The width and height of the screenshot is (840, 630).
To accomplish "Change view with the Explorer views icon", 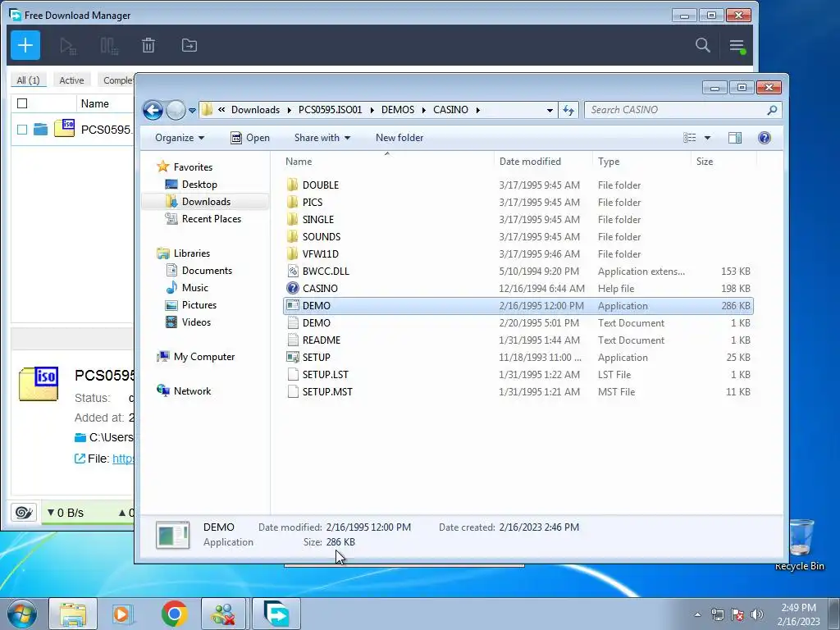I will point(689,138).
